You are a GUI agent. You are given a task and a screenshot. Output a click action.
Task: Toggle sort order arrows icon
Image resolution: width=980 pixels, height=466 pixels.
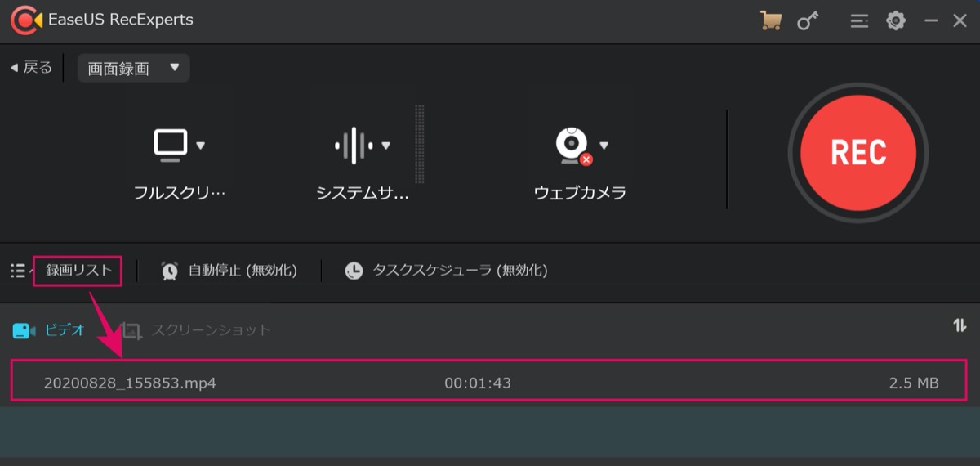(960, 325)
